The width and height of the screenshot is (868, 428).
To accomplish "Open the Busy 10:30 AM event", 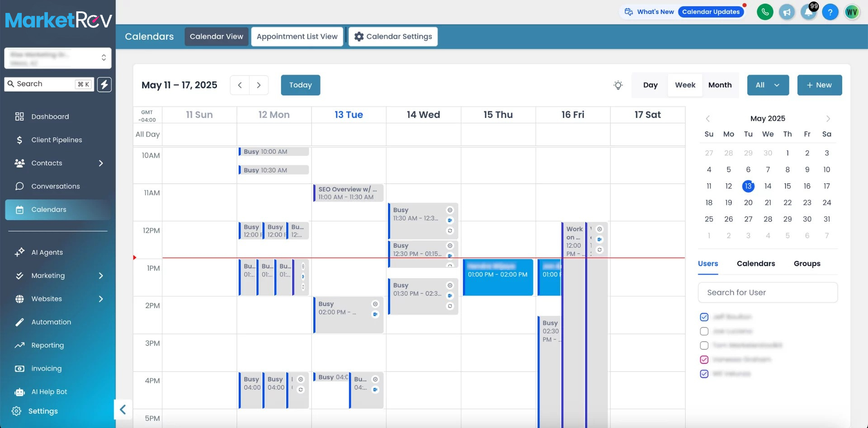I will (x=274, y=170).
